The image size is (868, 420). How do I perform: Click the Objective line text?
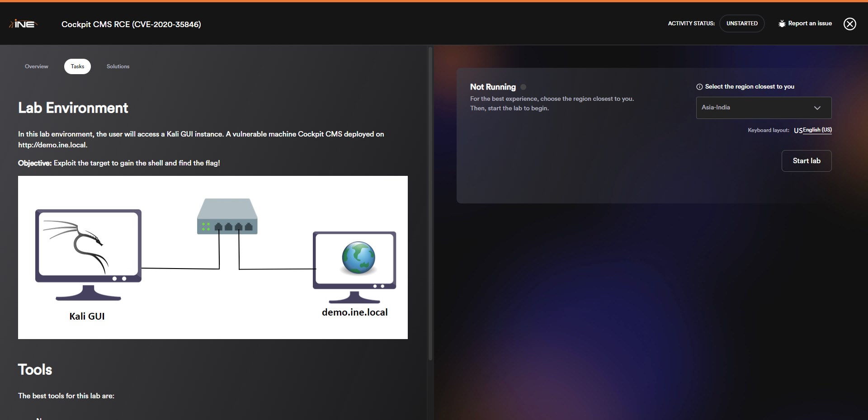pos(119,163)
